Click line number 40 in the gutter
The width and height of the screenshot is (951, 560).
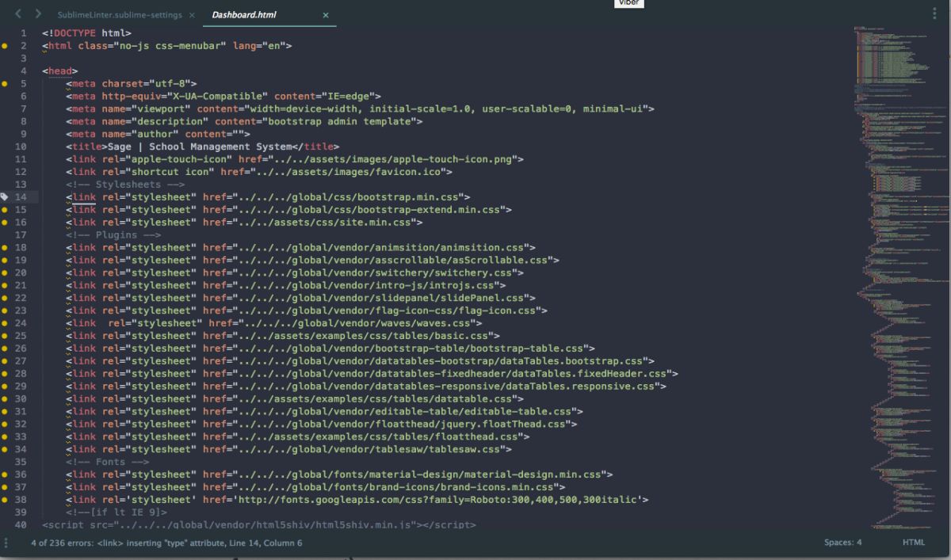(21, 525)
